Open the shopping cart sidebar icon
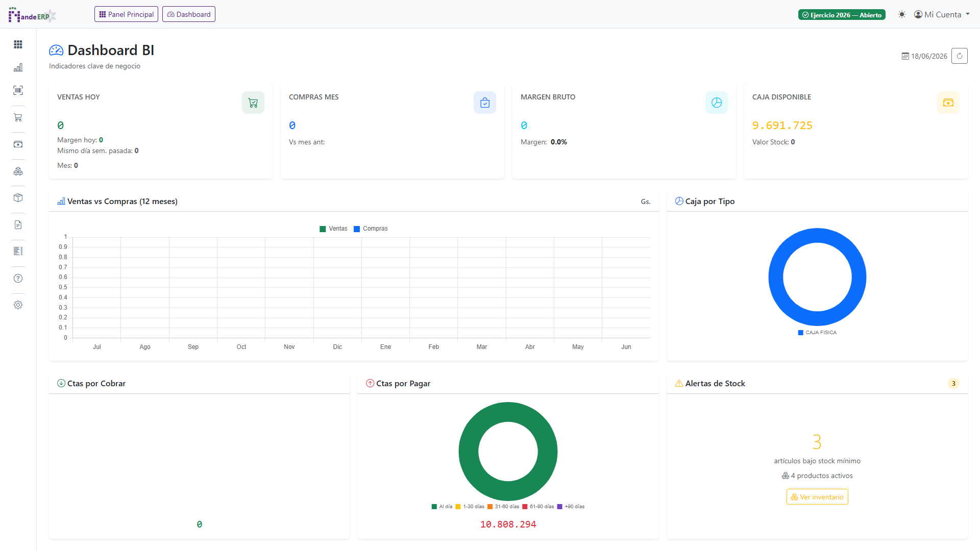This screenshot has width=980, height=551. (x=18, y=117)
